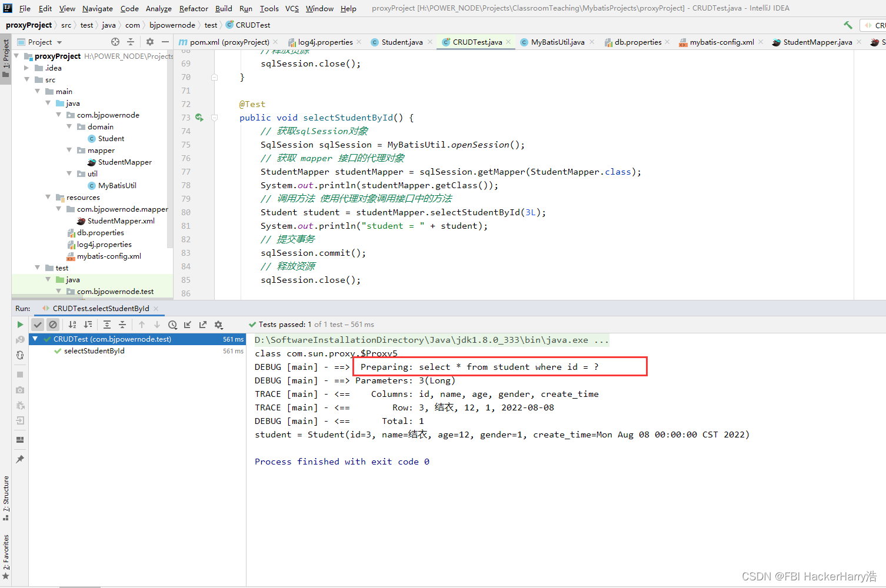Viewport: 886px width, 588px height.
Task: Click the java.exe command line in console
Action: (432, 340)
